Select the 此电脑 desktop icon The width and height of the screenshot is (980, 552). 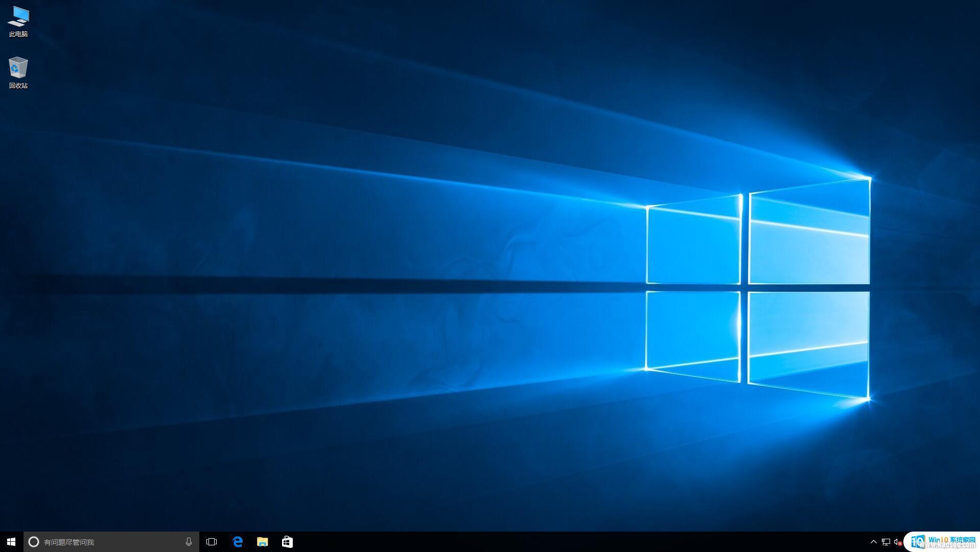tap(18, 21)
